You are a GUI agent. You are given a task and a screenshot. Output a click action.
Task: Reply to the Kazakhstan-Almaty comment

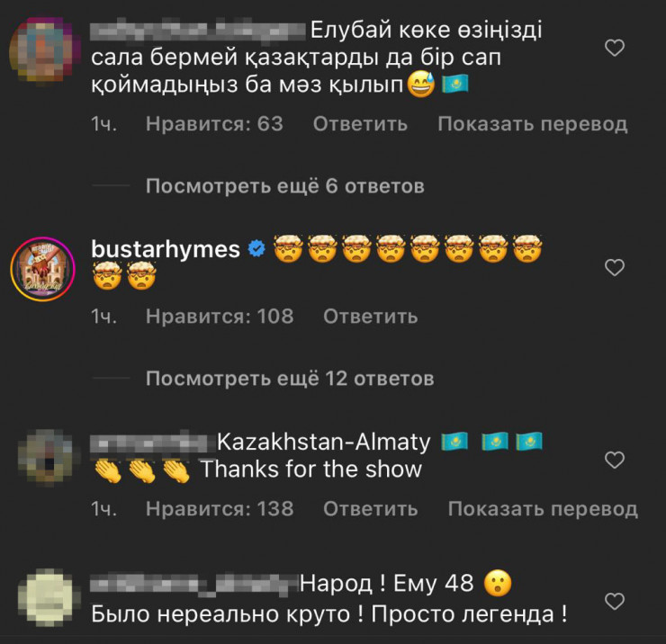tap(371, 509)
